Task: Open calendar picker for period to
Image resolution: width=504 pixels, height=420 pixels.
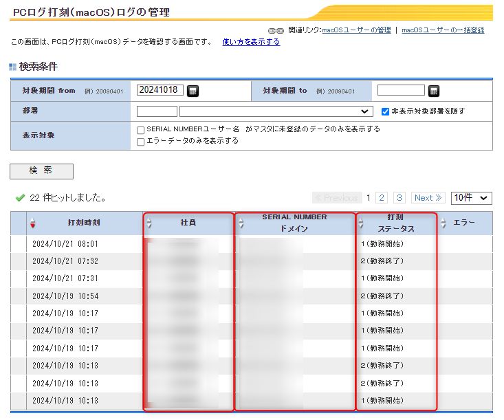Action: click(434, 91)
